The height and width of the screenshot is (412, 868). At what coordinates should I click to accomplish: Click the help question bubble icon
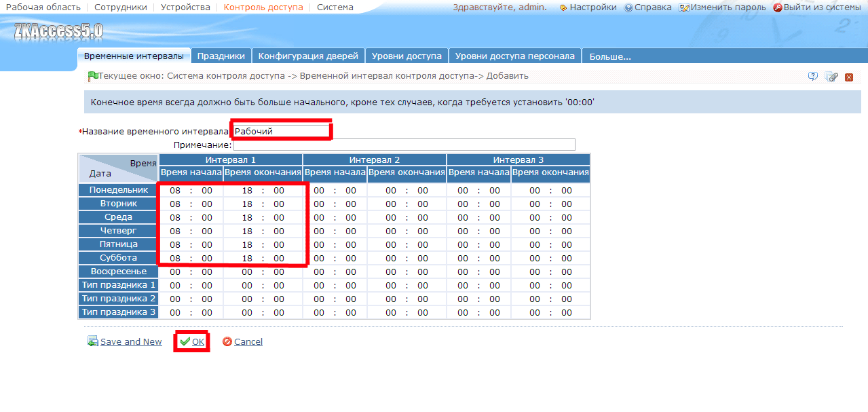pyautogui.click(x=813, y=76)
